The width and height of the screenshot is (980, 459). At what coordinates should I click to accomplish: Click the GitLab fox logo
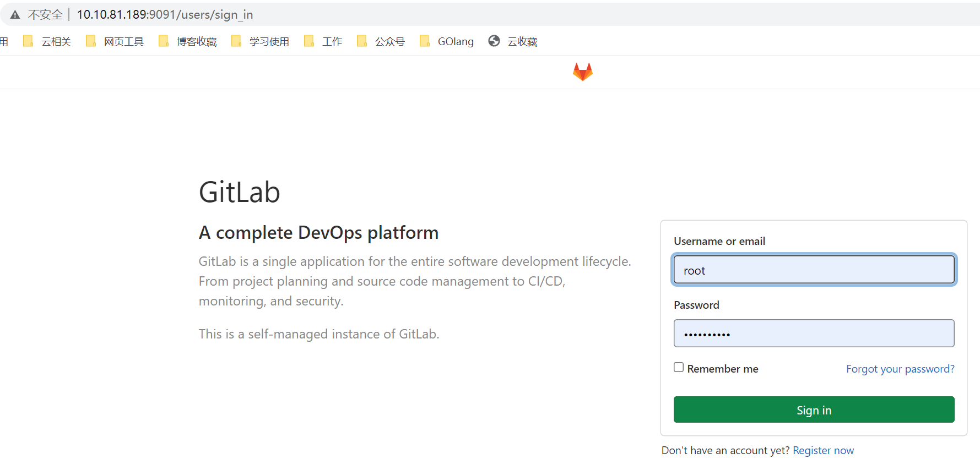[582, 72]
